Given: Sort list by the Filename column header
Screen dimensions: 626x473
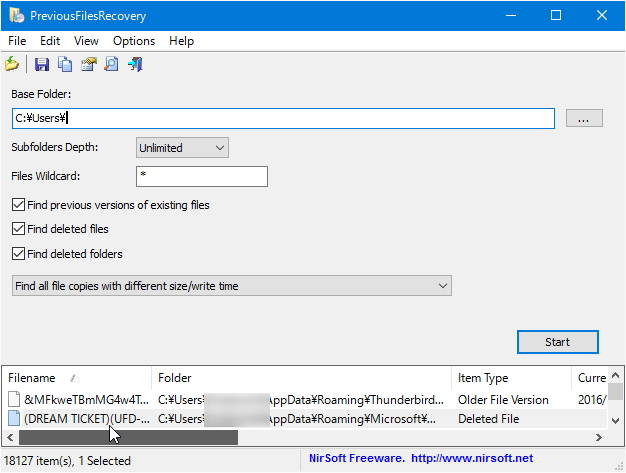Looking at the screenshot, I should pos(76,378).
